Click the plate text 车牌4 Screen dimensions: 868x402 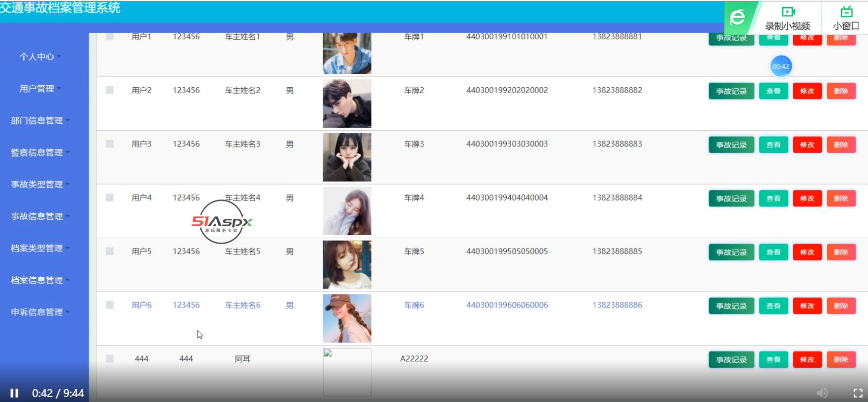[414, 198]
